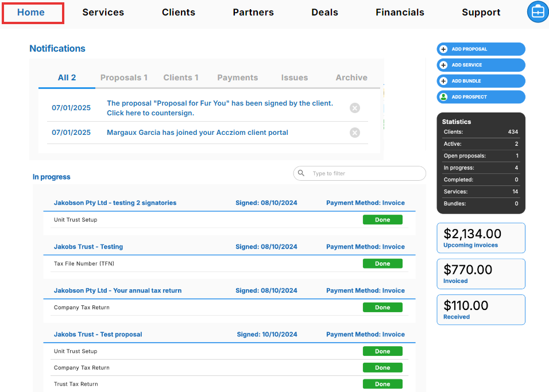
Task: Switch to the Clients 1 notifications tab
Action: point(181,77)
